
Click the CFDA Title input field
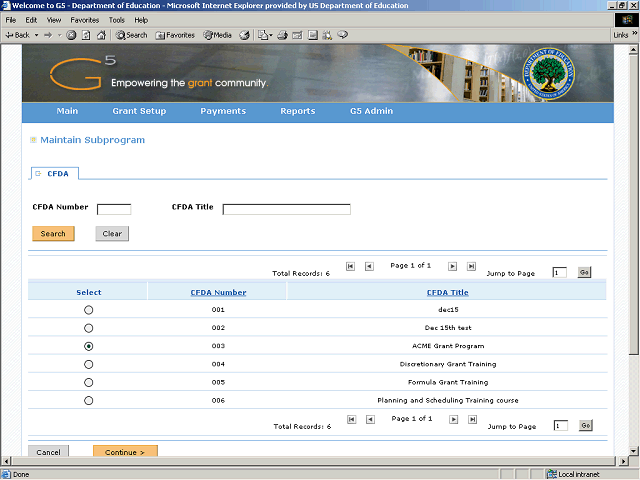click(x=286, y=209)
